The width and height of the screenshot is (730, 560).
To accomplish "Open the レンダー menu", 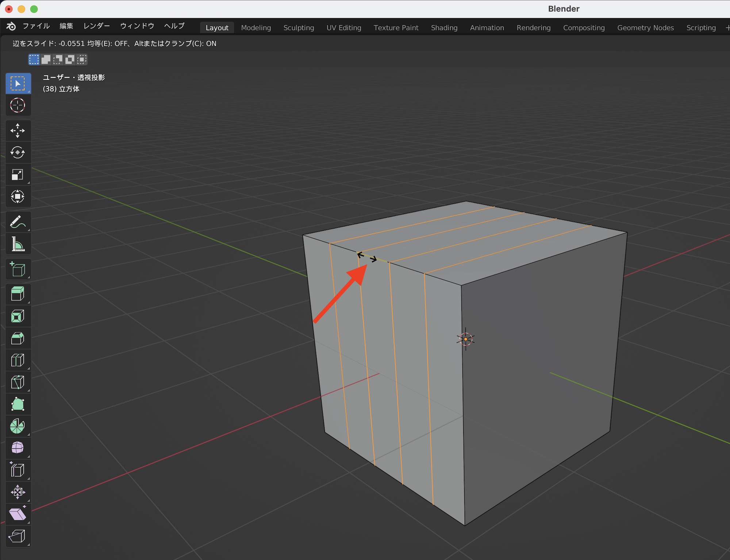I will (96, 26).
